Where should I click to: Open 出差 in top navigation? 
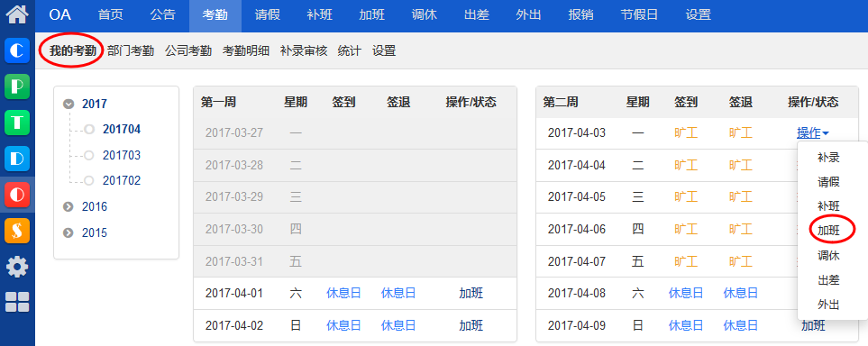tap(476, 15)
